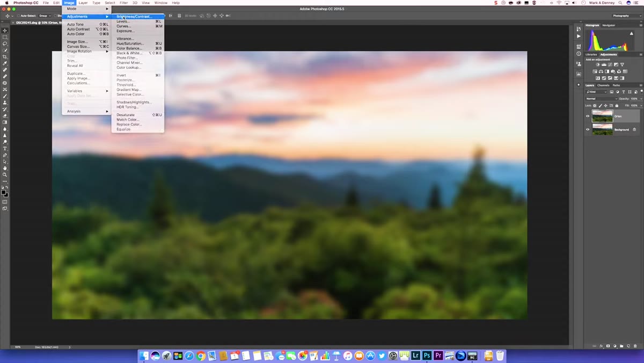Open the Auto-Select Group dropdown
The image size is (644, 363).
tap(45, 16)
